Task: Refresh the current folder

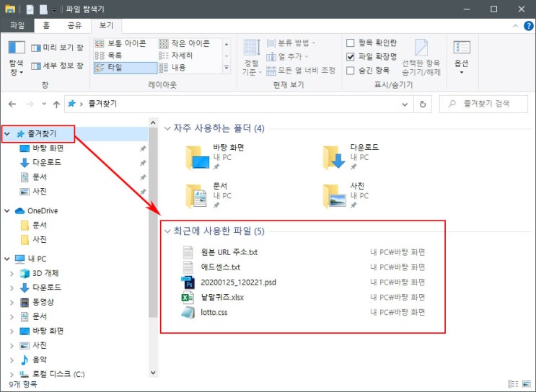Action: pyautogui.click(x=423, y=104)
